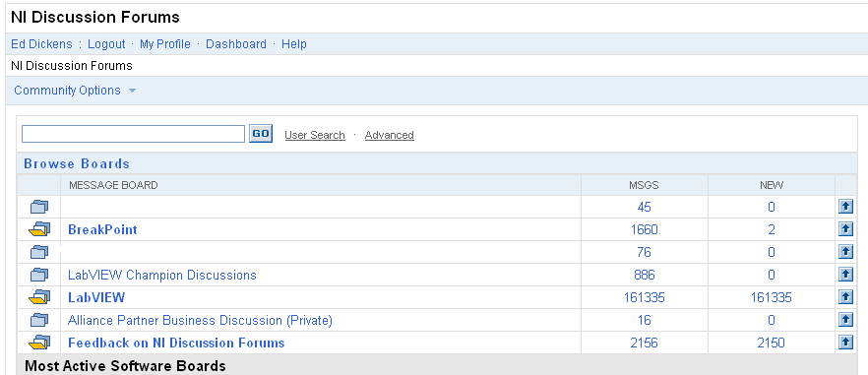Click the up-arrow icon in the LabVIEW row
Image resolution: width=868 pixels, height=375 pixels.
click(845, 297)
